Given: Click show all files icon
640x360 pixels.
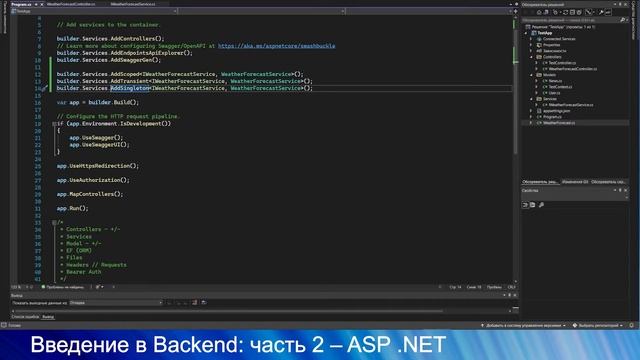Looking at the screenshot, I should click(x=579, y=12).
